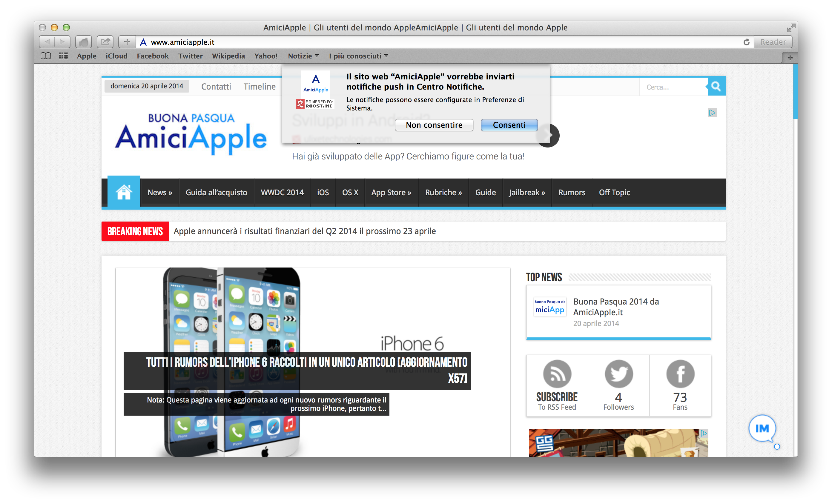Open the Off Topic section
832x504 pixels.
coord(614,192)
